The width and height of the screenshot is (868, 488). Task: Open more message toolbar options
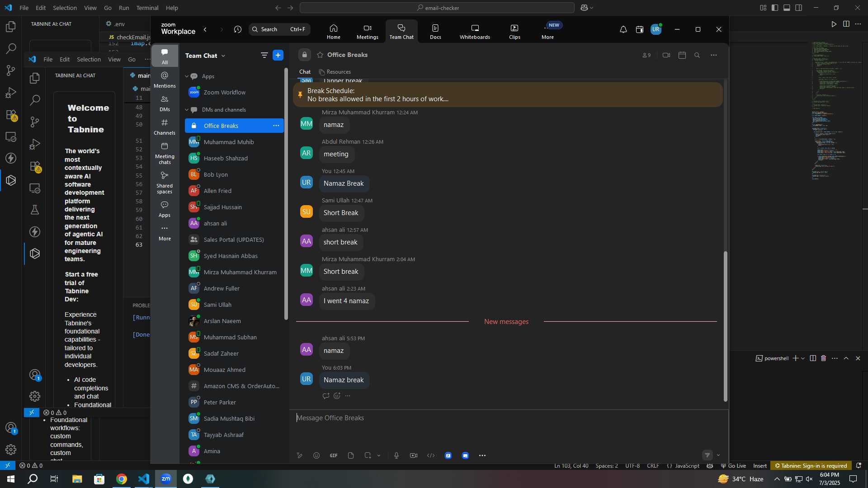[482, 455]
